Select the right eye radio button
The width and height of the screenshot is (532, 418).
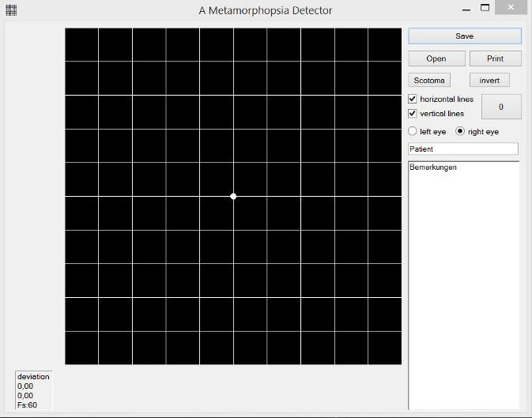click(x=460, y=131)
